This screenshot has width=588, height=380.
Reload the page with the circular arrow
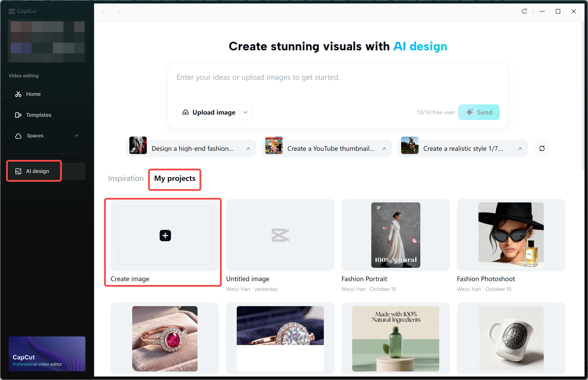(x=524, y=11)
